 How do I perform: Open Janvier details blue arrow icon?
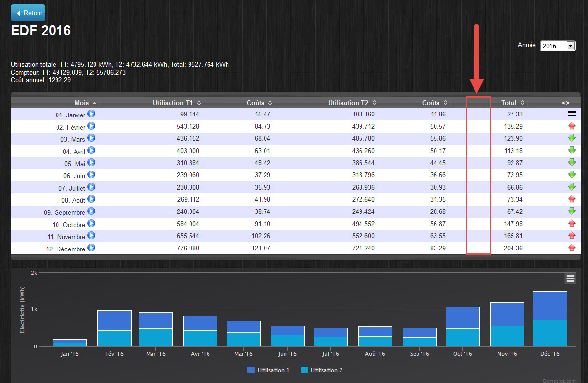coord(91,114)
